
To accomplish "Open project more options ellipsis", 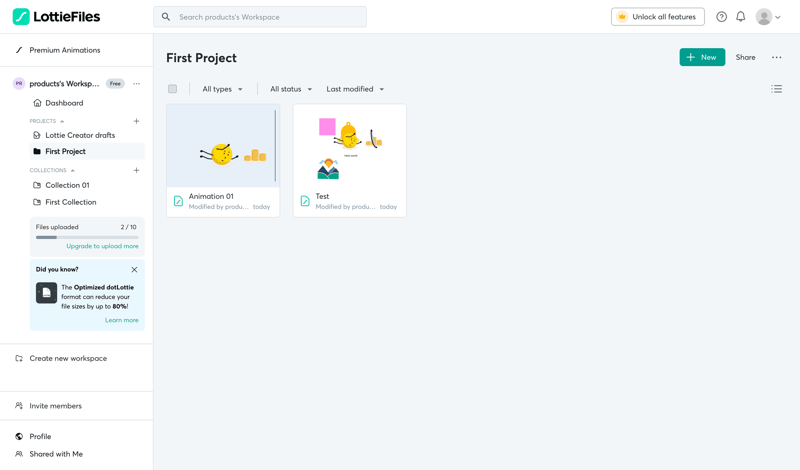I will [x=777, y=57].
